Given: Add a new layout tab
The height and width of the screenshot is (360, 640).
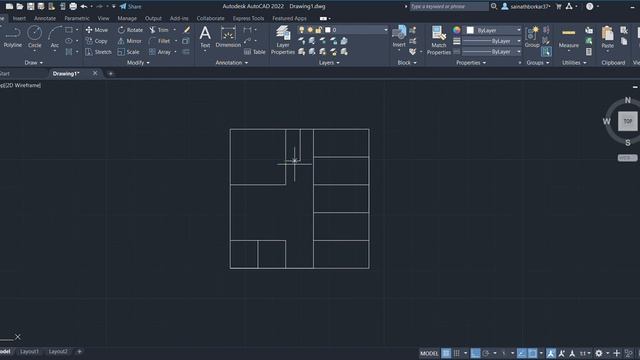Looking at the screenshot, I should [79, 351].
